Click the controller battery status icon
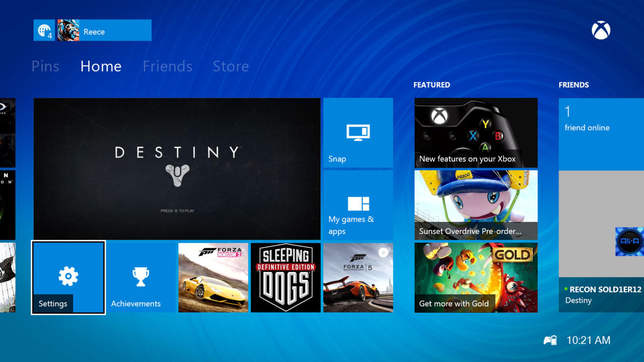 pyautogui.click(x=550, y=340)
